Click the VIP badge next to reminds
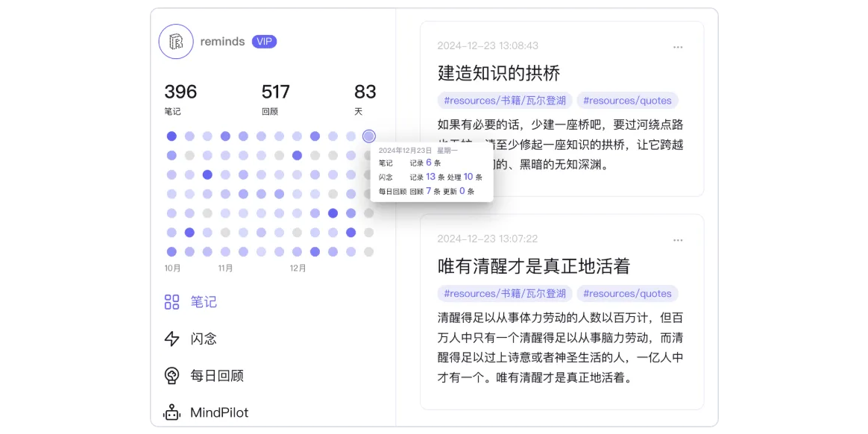This screenshot has width=868, height=434. tap(264, 41)
